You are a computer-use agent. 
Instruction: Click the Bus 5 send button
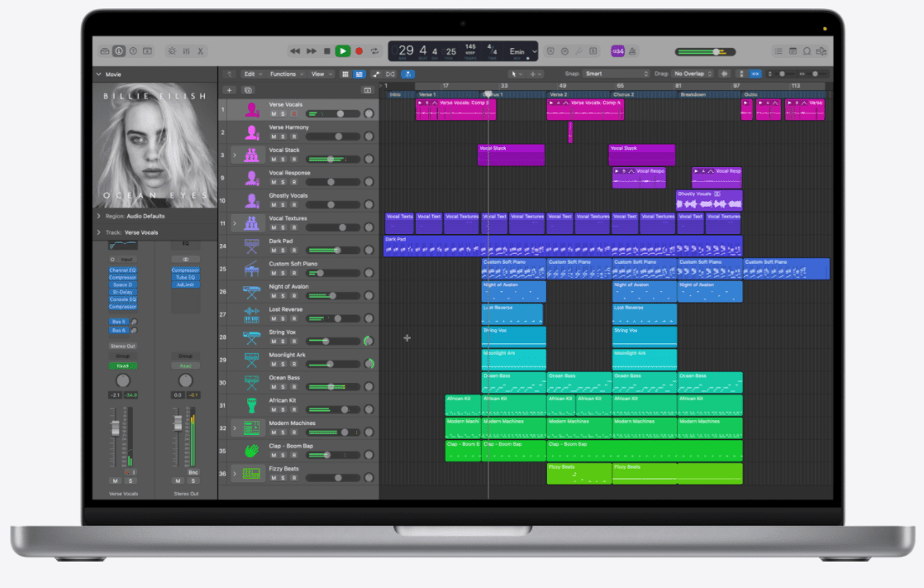click(x=118, y=321)
